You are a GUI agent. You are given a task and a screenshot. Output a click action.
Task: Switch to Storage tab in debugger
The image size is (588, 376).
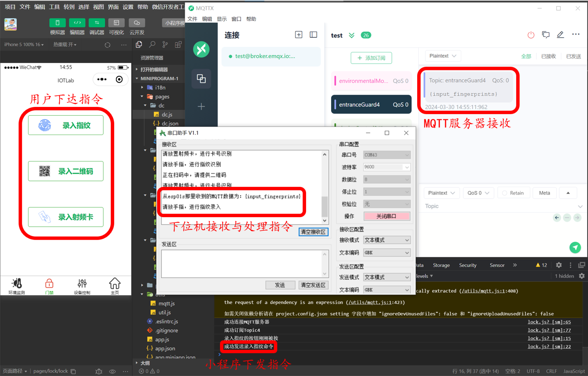point(441,265)
